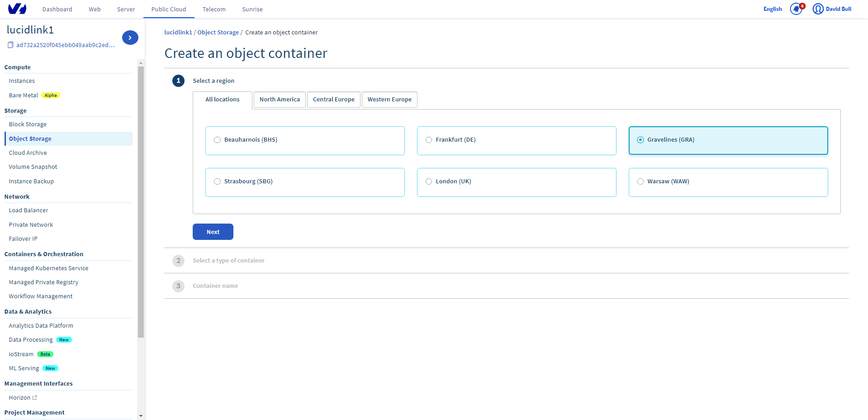Select Beauharnois (BHS) region
868x420 pixels.
point(305,140)
